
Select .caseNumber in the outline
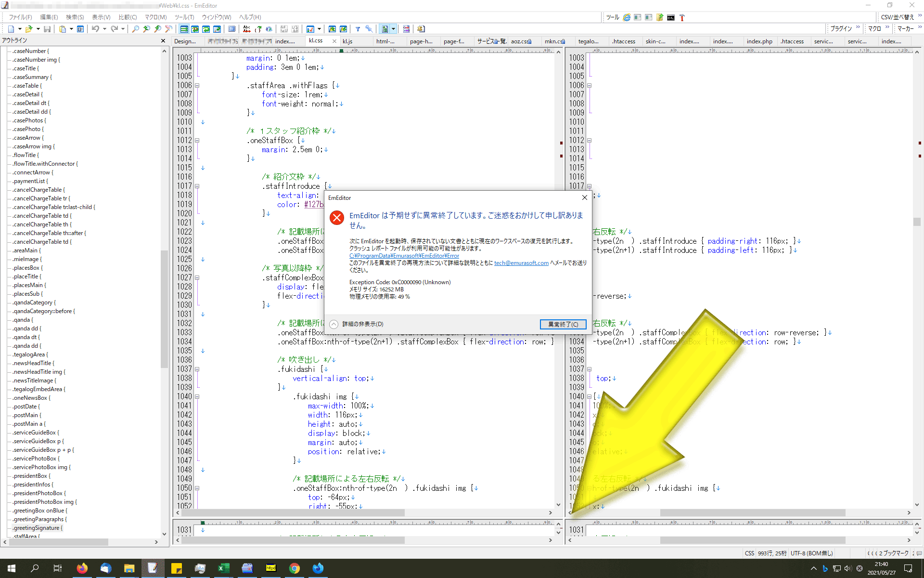30,51
